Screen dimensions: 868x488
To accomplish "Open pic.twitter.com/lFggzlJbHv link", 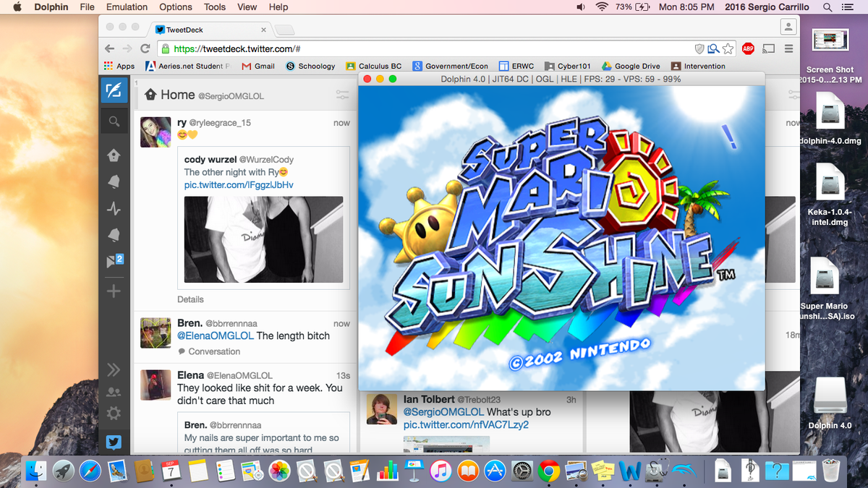I will pos(239,185).
